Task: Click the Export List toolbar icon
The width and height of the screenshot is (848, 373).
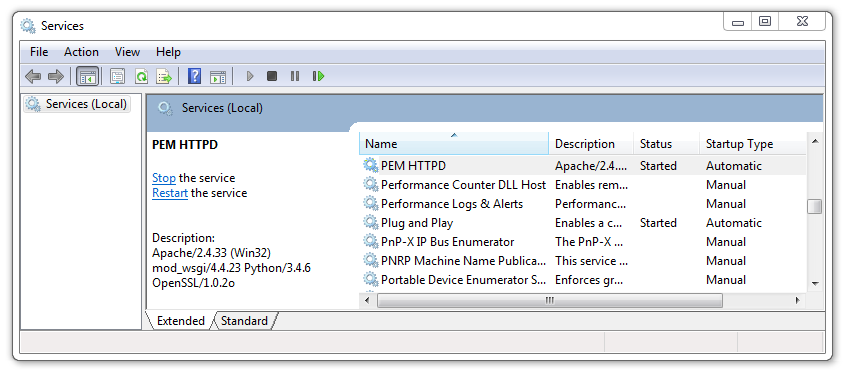Action: click(x=164, y=76)
